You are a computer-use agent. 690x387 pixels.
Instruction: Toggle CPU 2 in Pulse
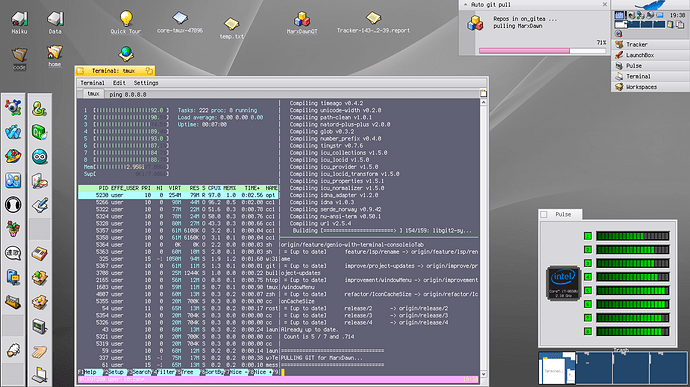pos(588,250)
